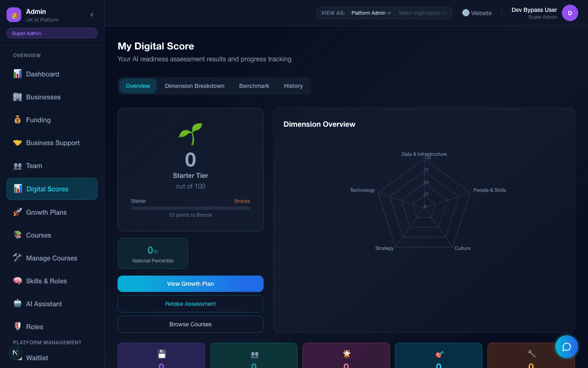Viewport: 588px width, 368px height.
Task: Click the star stat card icon
Action: tap(347, 354)
